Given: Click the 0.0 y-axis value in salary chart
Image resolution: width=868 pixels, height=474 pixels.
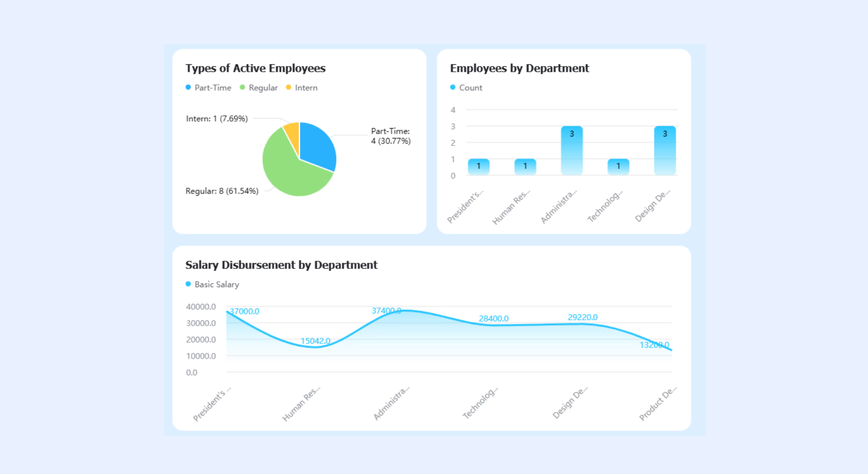Looking at the screenshot, I should [192, 373].
